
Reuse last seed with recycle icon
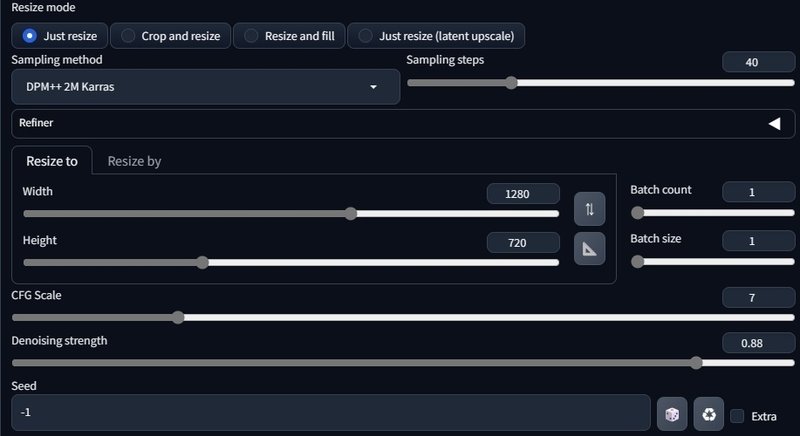point(709,414)
